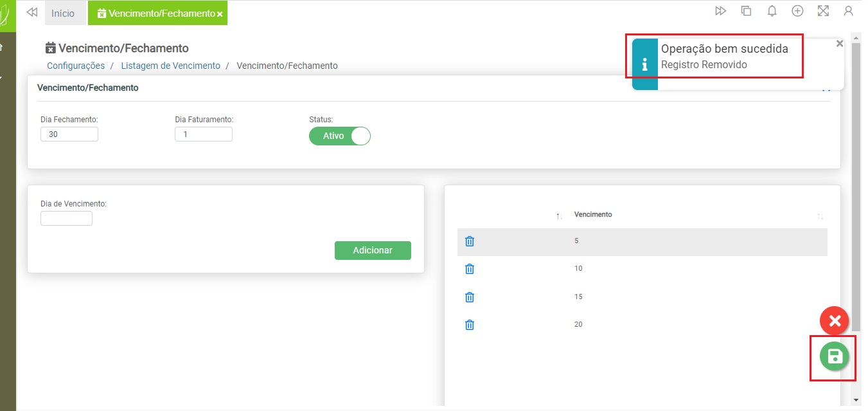Delete the Vencimento 15 row
The image size is (868, 411).
(x=470, y=297)
